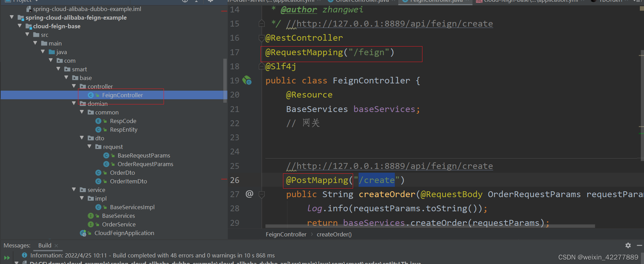This screenshot has width=644, height=264.
Task: Click the java source root folder icon
Action: tap(52, 52)
